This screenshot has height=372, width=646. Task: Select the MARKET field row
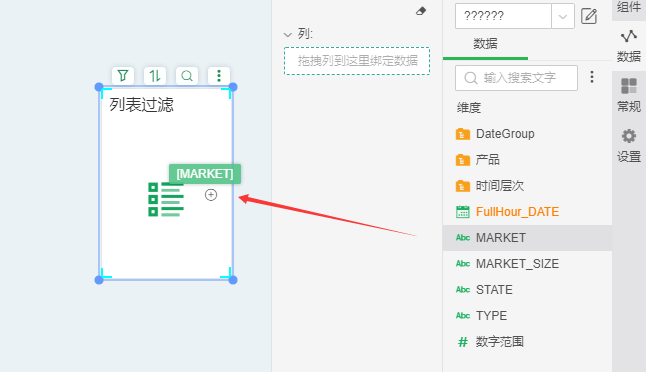click(527, 238)
